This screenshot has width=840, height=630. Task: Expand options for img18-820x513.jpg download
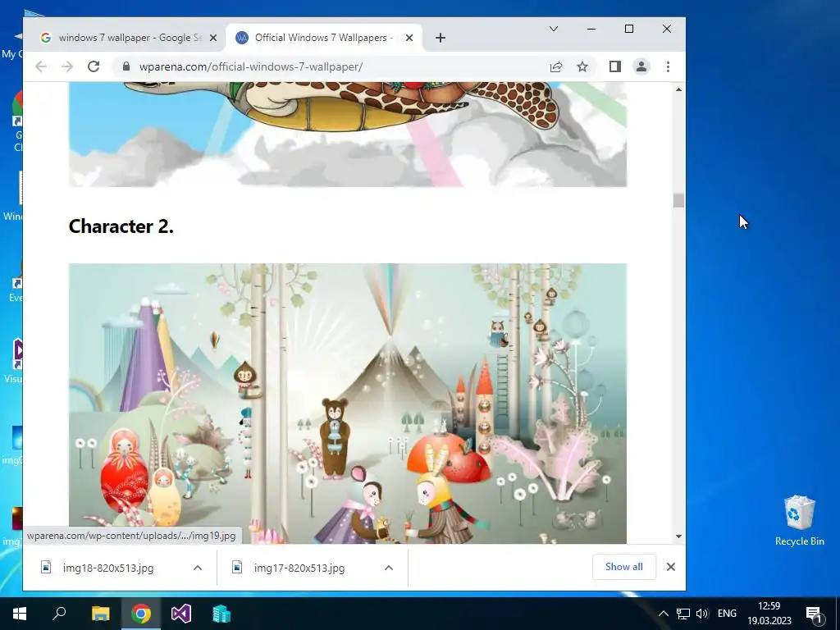point(198,568)
